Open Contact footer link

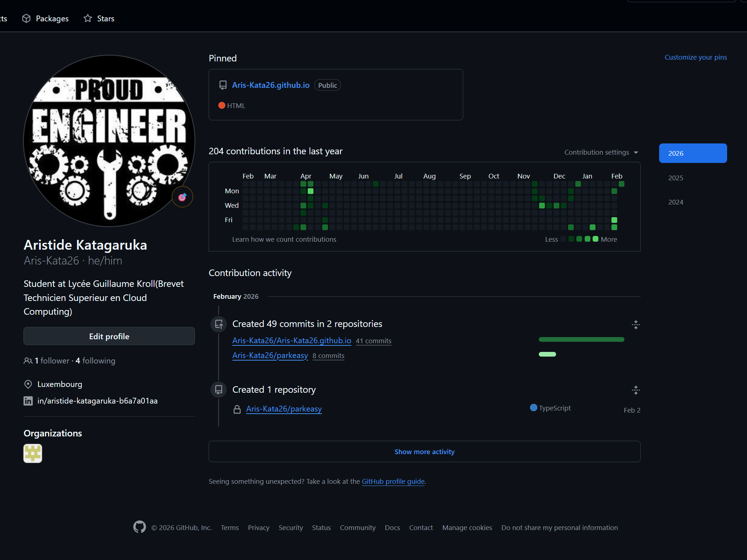tap(421, 527)
